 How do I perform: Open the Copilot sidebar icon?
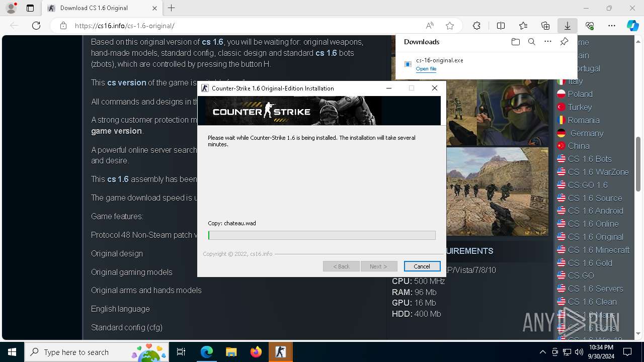pyautogui.click(x=632, y=26)
